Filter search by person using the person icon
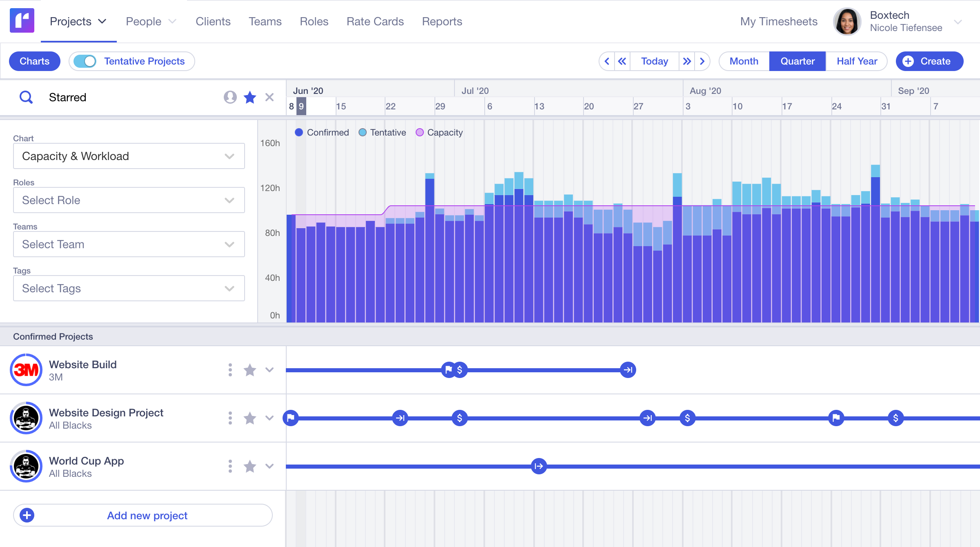Viewport: 980px width, 547px height. (x=230, y=98)
